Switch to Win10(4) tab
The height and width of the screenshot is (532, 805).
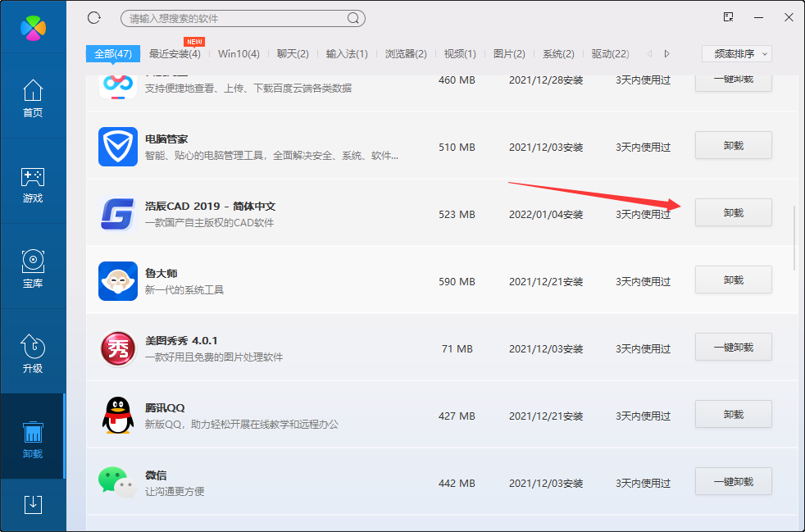pos(239,53)
